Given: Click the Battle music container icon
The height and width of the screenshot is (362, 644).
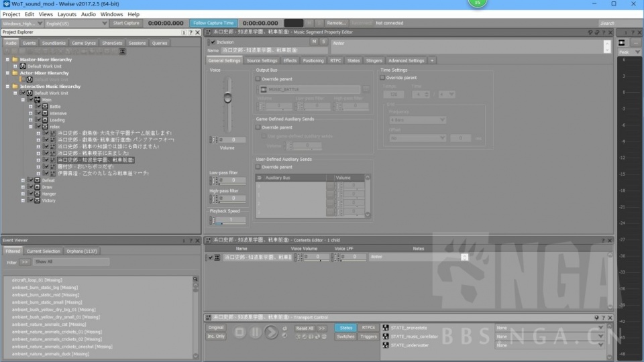Looking at the screenshot, I should coord(45,107).
